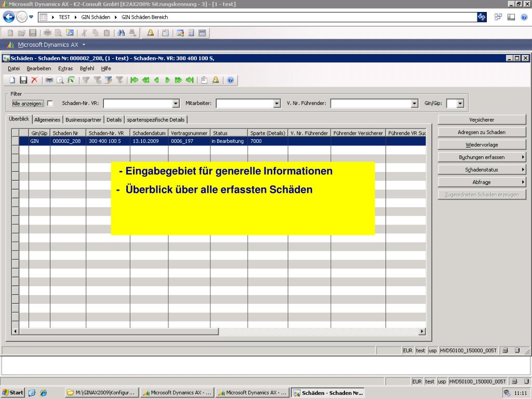The width and height of the screenshot is (532, 399).
Task: Switch to the Allgemeines tab
Action: pyautogui.click(x=47, y=120)
